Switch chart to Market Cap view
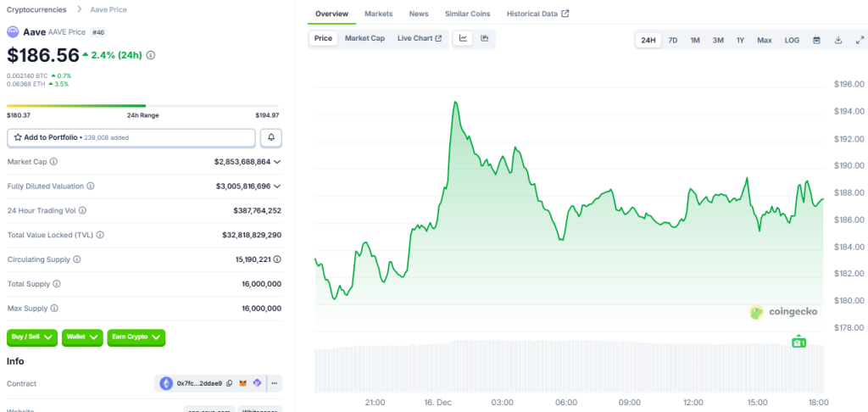 (364, 38)
